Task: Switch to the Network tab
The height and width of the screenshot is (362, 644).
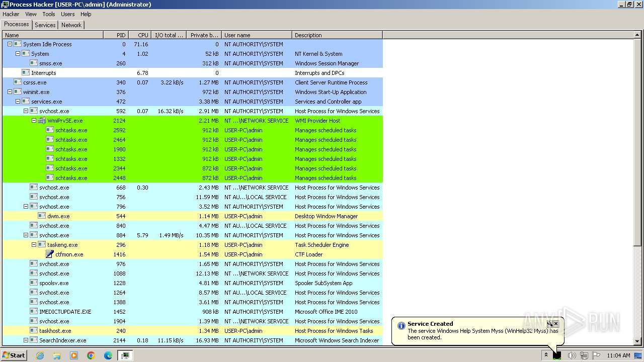Action: (x=71, y=25)
